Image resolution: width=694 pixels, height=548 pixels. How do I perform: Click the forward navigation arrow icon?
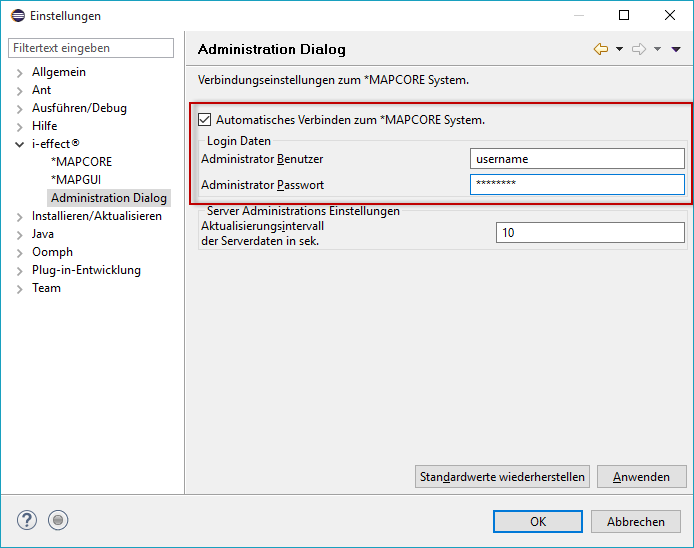[639, 49]
